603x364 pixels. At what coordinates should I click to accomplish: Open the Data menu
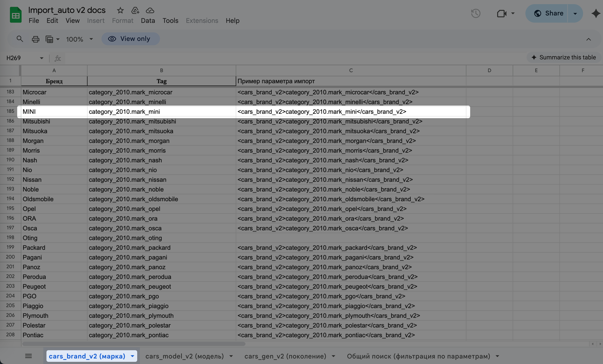pos(148,21)
